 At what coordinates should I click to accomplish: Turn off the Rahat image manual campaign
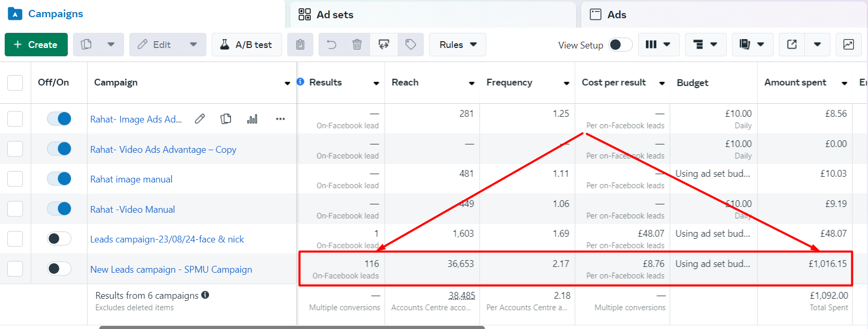59,179
